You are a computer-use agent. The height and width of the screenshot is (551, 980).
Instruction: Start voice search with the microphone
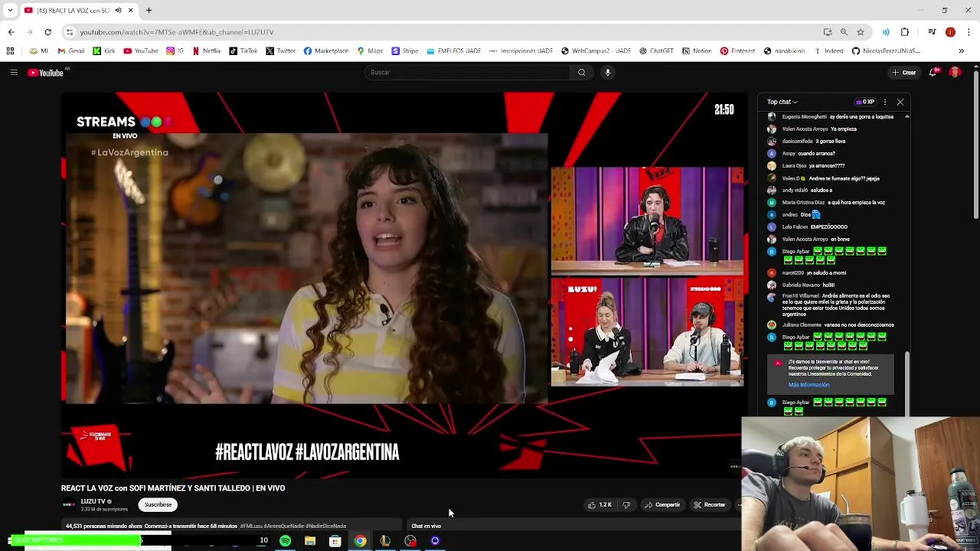(608, 73)
